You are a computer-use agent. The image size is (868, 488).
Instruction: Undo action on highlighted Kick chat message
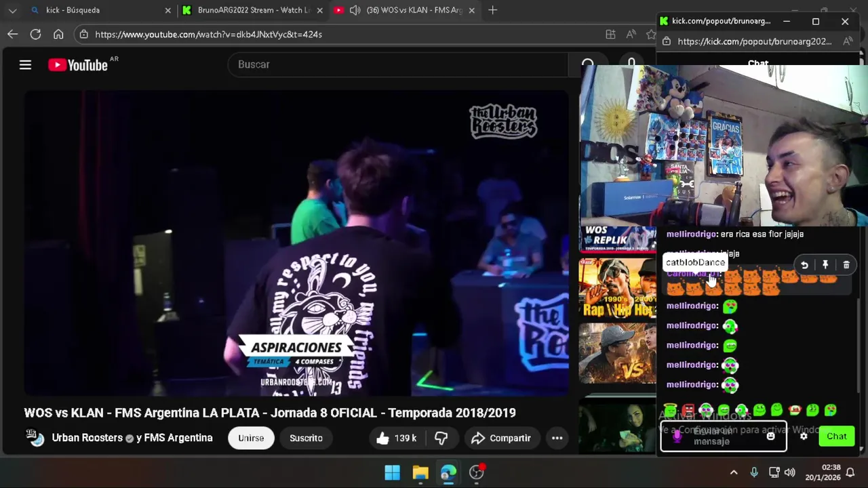tap(804, 265)
